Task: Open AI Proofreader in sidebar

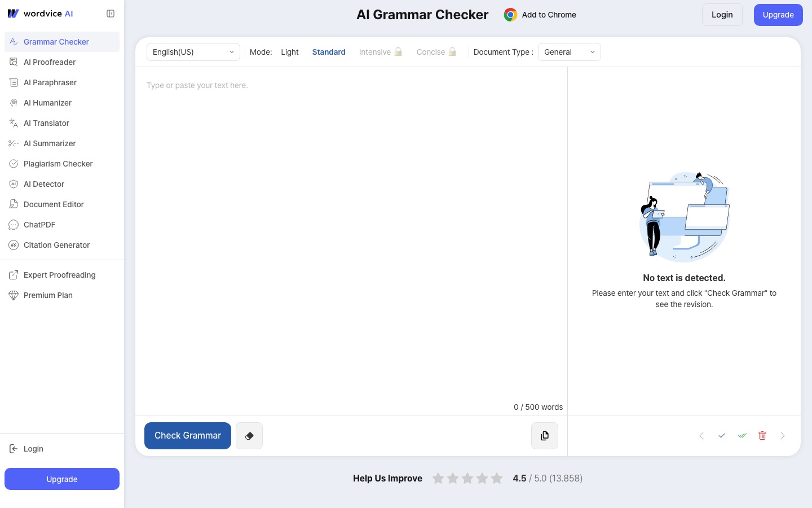Action: [x=62, y=62]
